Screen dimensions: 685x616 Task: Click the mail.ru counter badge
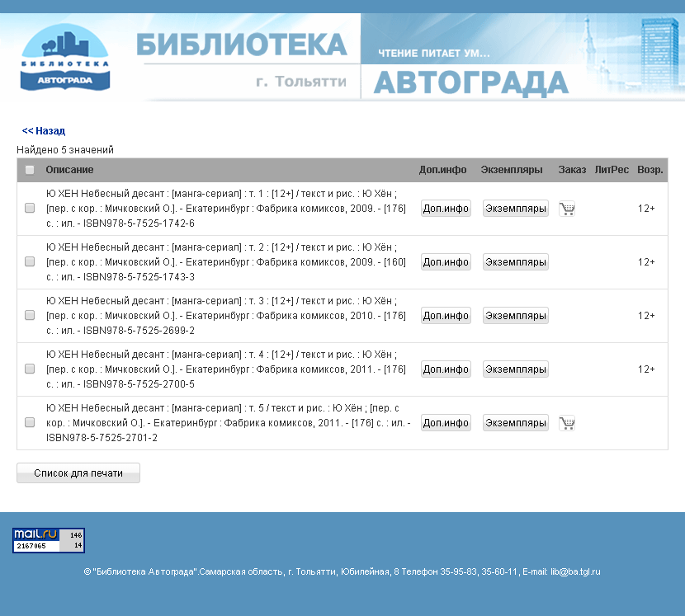coord(49,540)
